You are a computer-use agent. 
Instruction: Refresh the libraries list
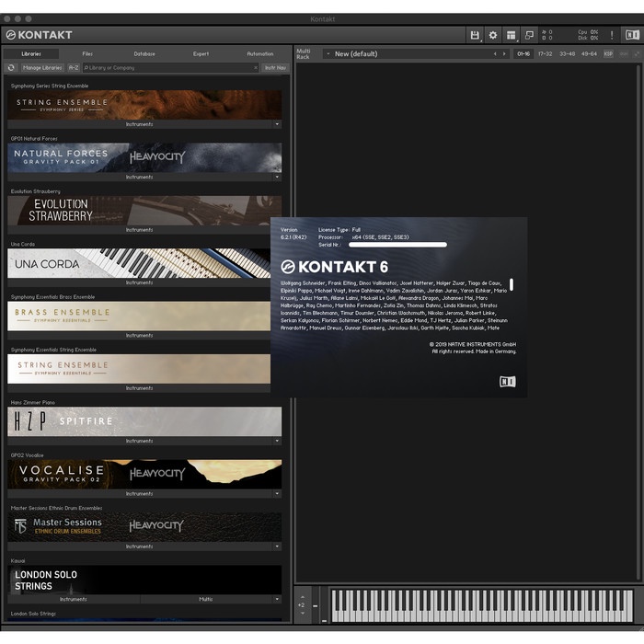point(11,68)
